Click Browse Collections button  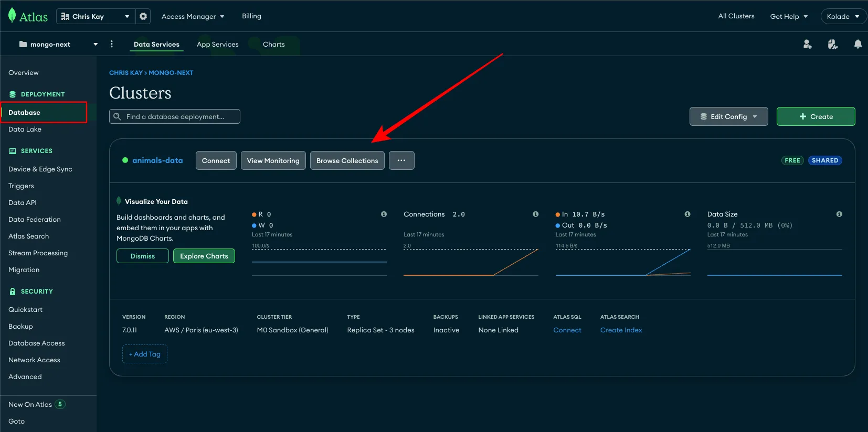tap(347, 160)
